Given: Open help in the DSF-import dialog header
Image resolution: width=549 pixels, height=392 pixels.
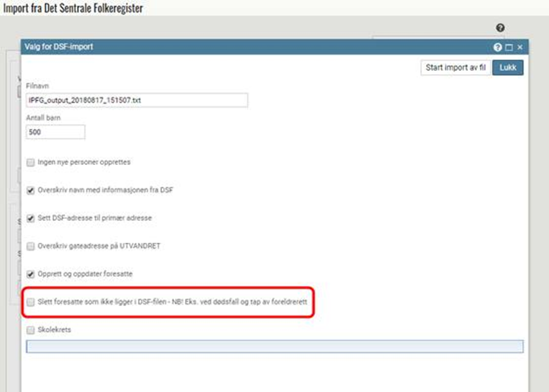Looking at the screenshot, I should pyautogui.click(x=498, y=47).
